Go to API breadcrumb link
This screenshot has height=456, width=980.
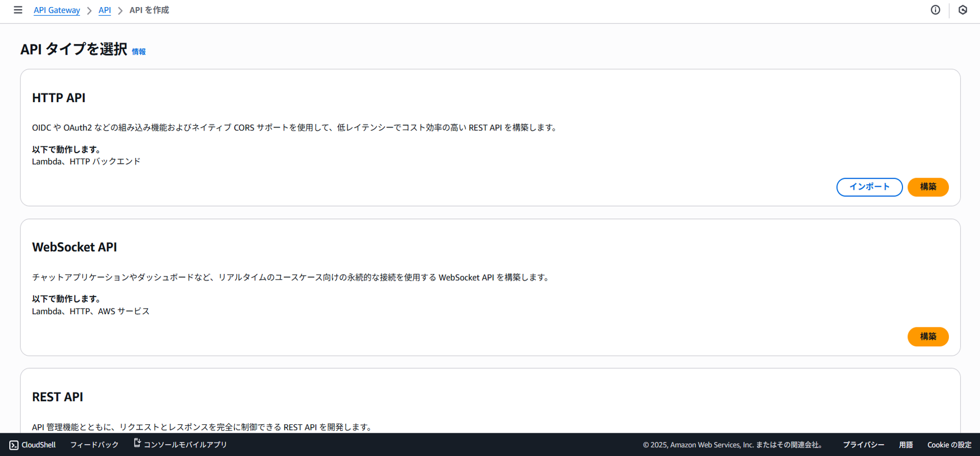click(x=105, y=10)
